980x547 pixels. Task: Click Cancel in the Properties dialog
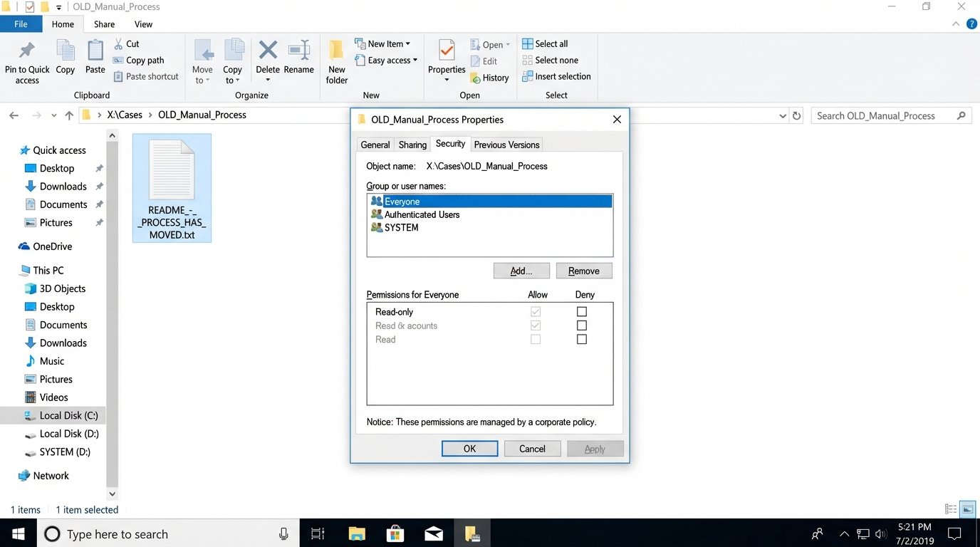532,449
